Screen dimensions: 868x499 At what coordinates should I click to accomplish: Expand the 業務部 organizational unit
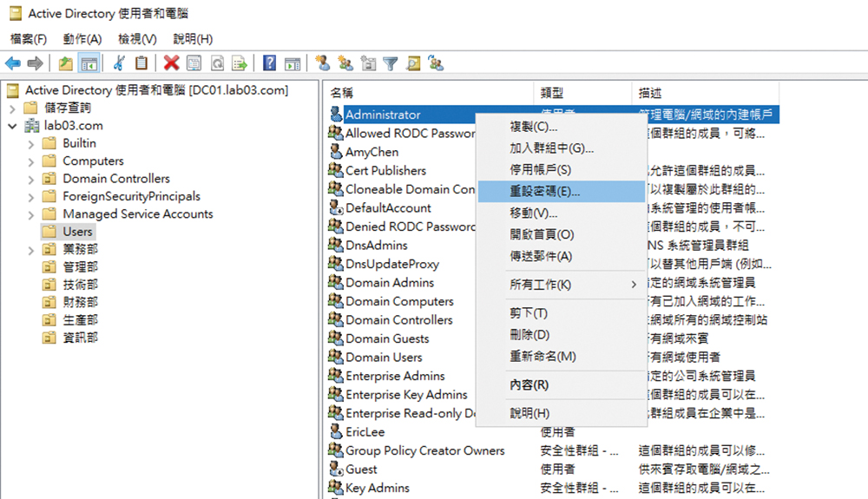click(31, 251)
